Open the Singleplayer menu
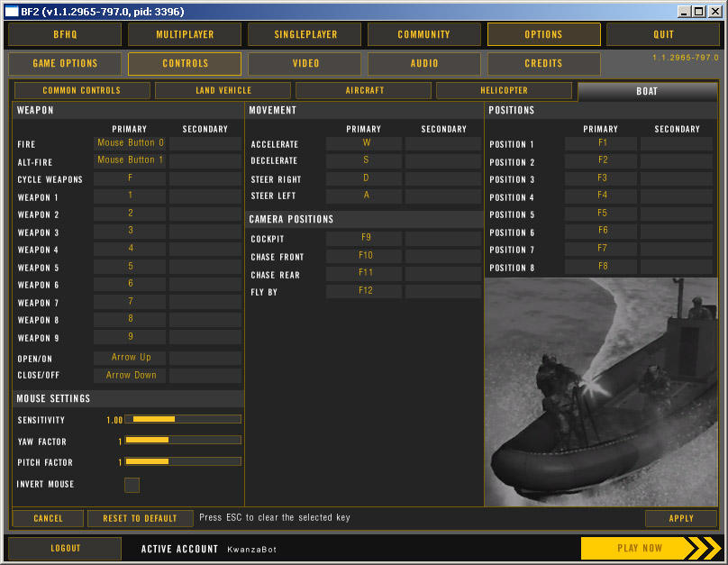 [x=305, y=34]
